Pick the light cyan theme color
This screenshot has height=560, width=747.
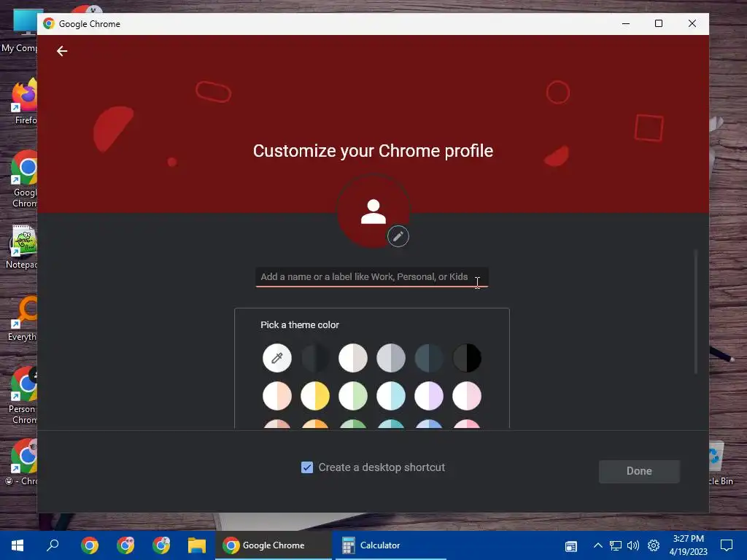(391, 396)
